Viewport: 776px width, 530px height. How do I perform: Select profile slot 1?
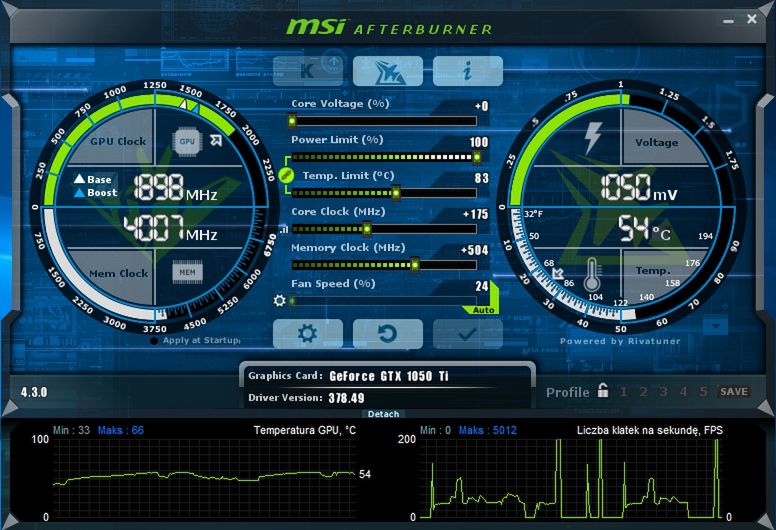pos(624,392)
